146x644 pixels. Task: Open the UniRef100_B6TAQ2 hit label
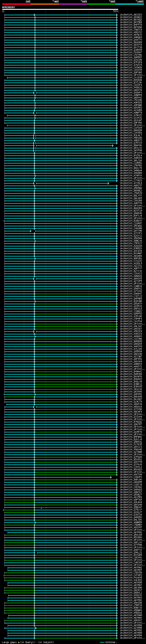131,20
